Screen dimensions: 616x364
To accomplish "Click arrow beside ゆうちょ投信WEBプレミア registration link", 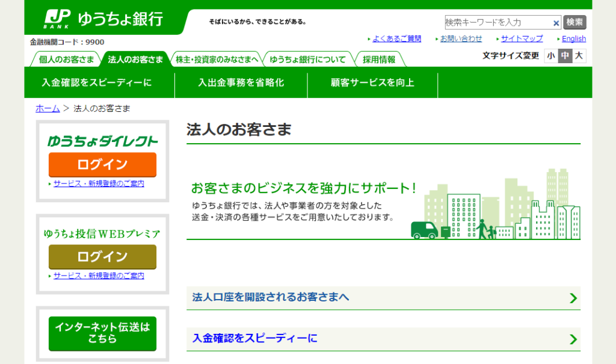I will (50, 276).
